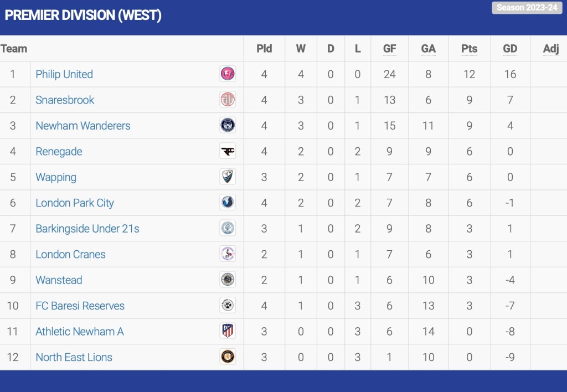Sort table by Pts column header
Viewport: 567px width, 392px height.
click(469, 49)
